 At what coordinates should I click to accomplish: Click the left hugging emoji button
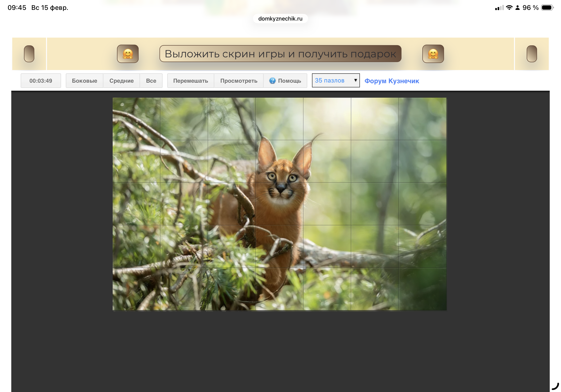[128, 54]
